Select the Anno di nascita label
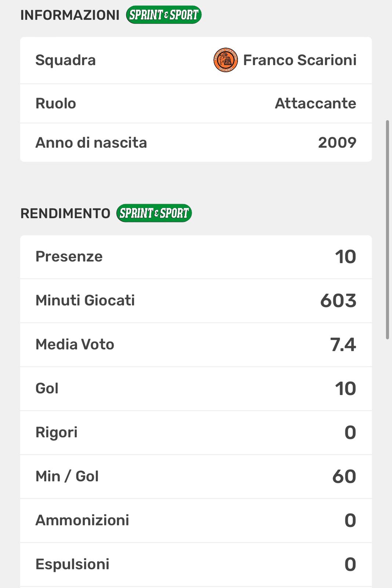Image resolution: width=392 pixels, height=588 pixels. [91, 143]
